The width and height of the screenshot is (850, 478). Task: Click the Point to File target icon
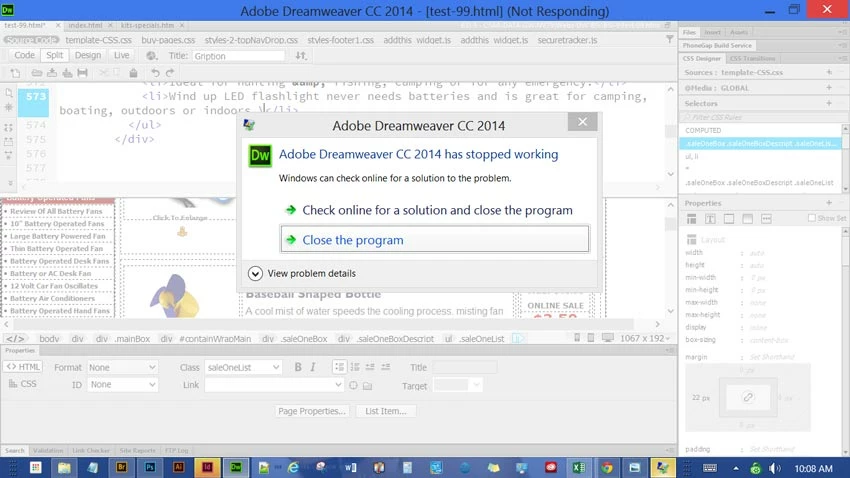[x=353, y=385]
